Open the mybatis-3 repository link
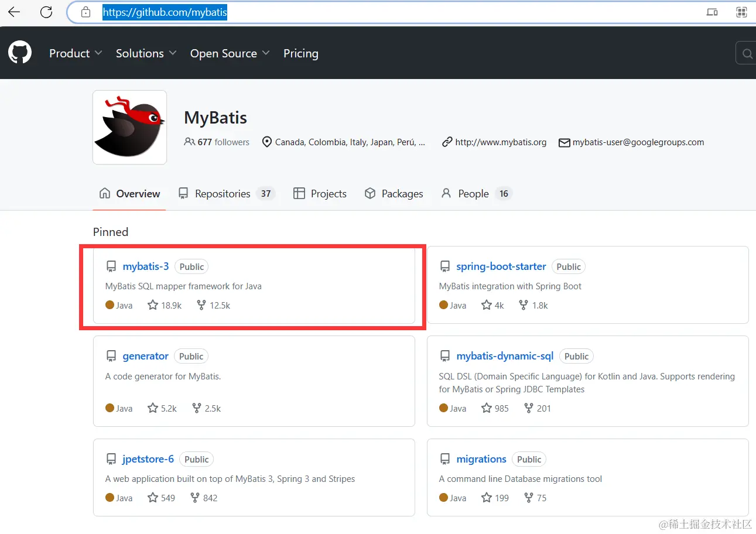Screen dimensions: 756x534 [146, 266]
